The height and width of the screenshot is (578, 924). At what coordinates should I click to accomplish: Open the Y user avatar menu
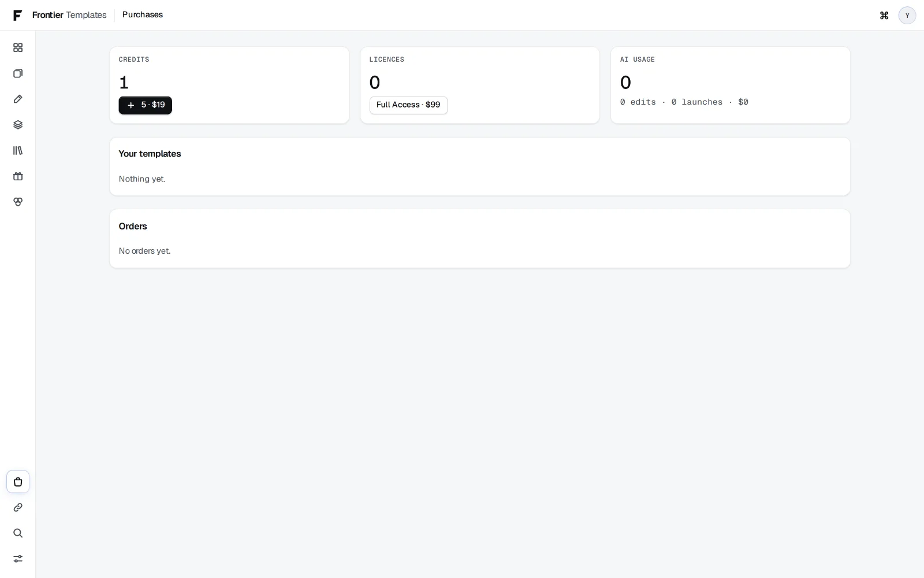coord(907,16)
